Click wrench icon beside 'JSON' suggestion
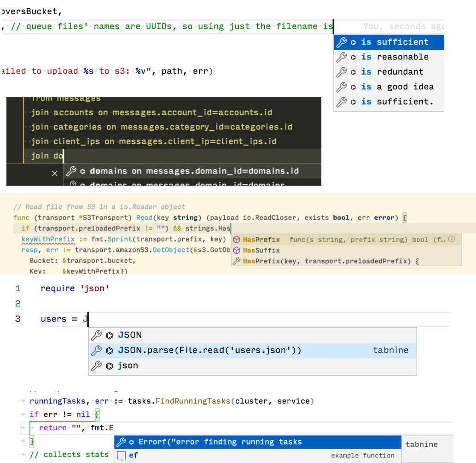476x463 pixels. click(x=96, y=335)
